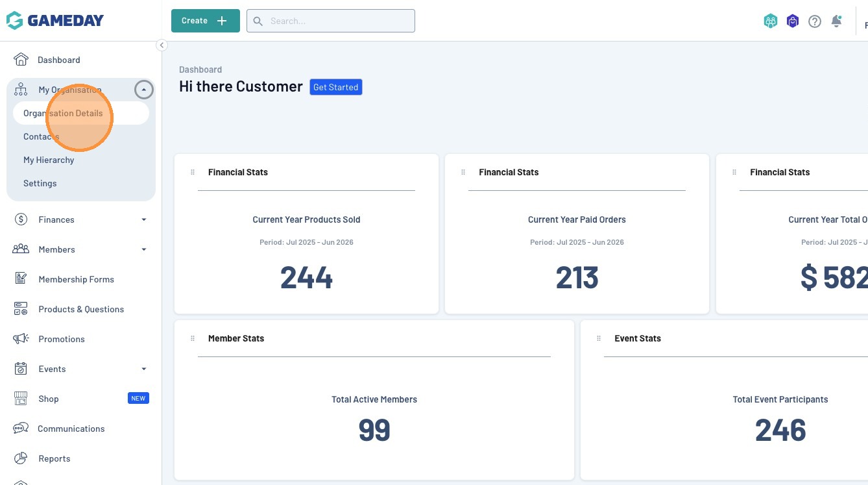Screen dimensions: 868x485
Task: Click 'Current Year Products Sold' label
Action: pyautogui.click(x=306, y=219)
